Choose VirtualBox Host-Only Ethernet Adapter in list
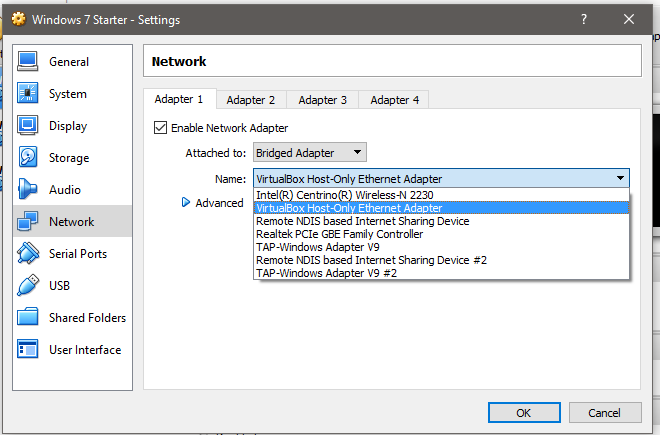Screen dimensions: 660x435 pos(441,208)
